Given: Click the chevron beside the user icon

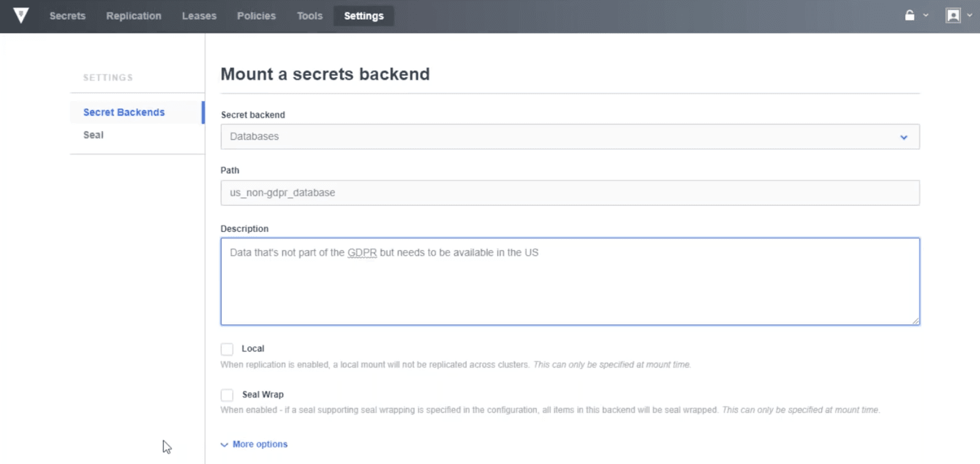Looking at the screenshot, I should point(970,15).
